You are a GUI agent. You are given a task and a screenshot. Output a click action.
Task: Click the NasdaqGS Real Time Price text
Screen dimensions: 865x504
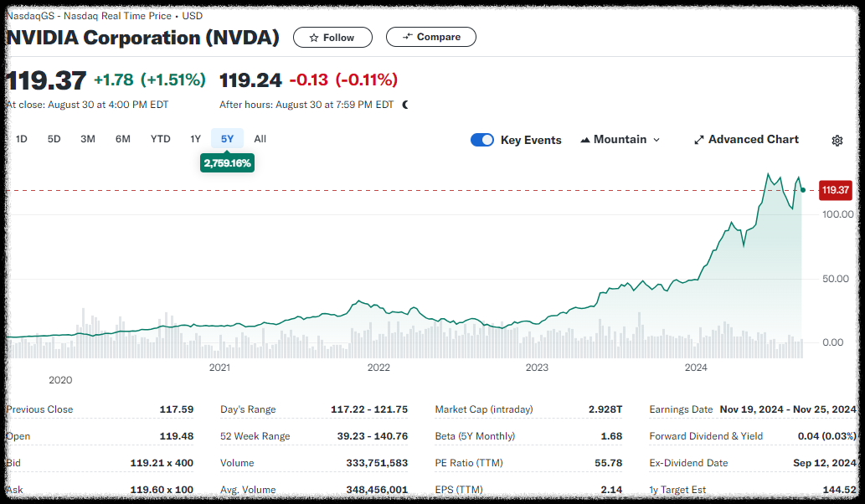coord(105,16)
